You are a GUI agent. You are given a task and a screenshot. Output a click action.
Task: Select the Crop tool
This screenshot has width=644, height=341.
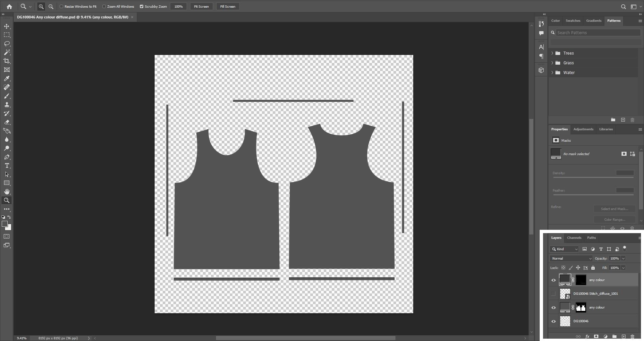(x=7, y=61)
